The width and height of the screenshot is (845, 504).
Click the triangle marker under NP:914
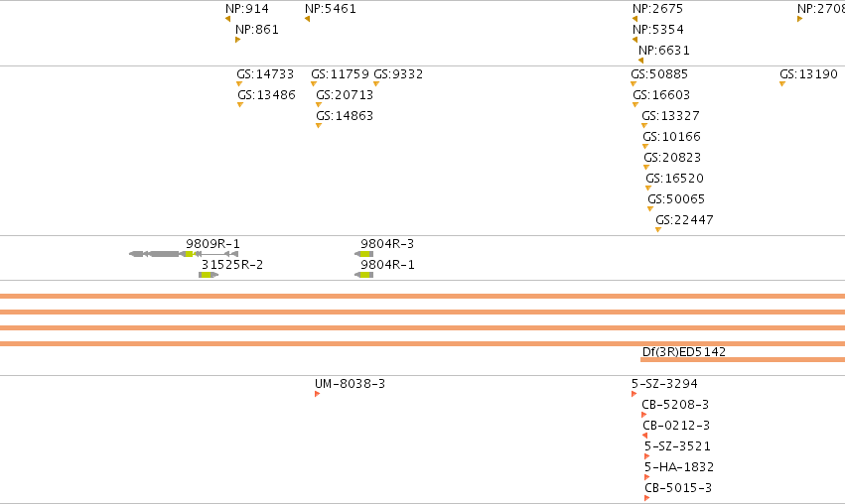click(228, 19)
